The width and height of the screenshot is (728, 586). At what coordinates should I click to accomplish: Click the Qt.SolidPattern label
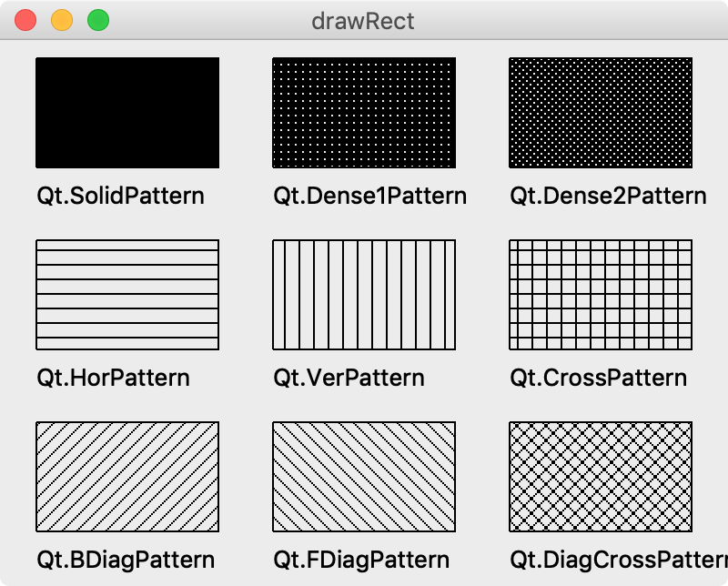[x=121, y=196]
